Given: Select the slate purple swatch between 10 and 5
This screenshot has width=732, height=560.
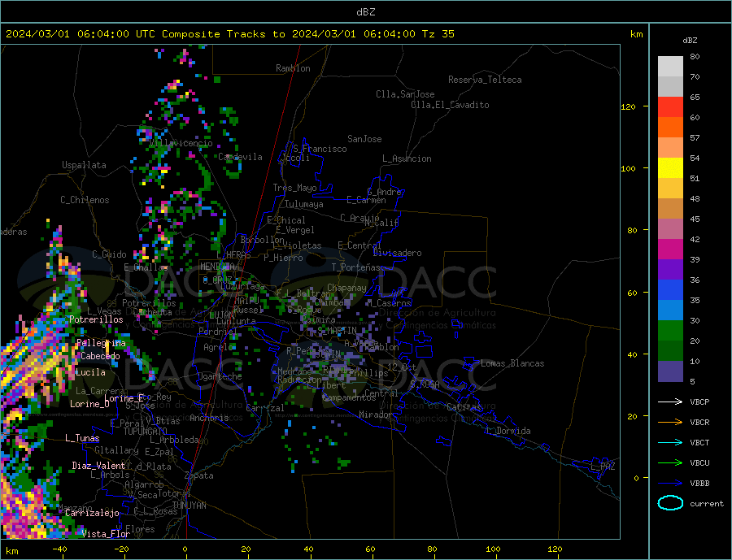Looking at the screenshot, I should pos(670,371).
